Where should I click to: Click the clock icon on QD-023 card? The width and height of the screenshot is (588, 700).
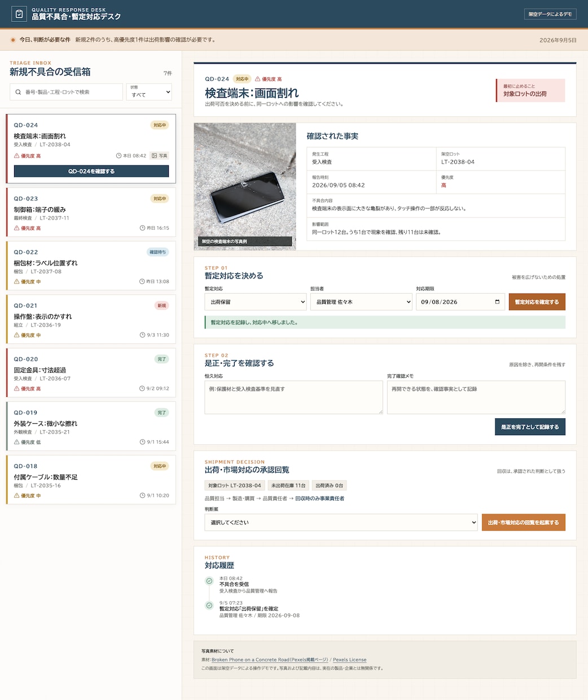[142, 228]
